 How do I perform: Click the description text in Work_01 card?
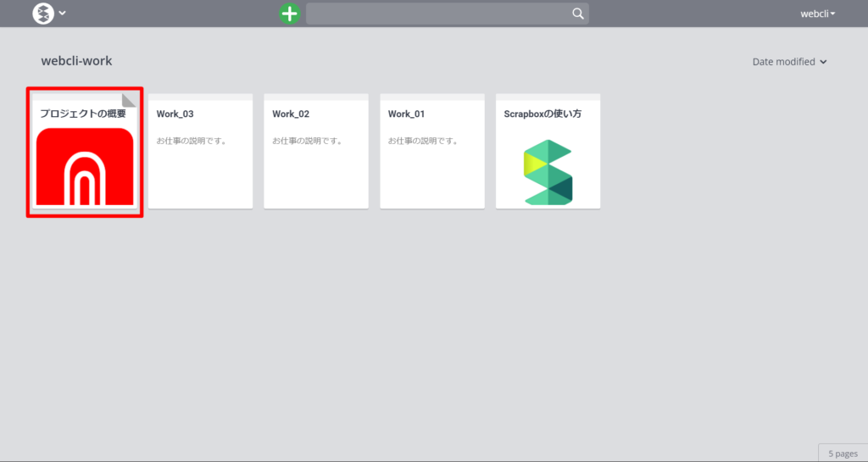click(x=423, y=141)
